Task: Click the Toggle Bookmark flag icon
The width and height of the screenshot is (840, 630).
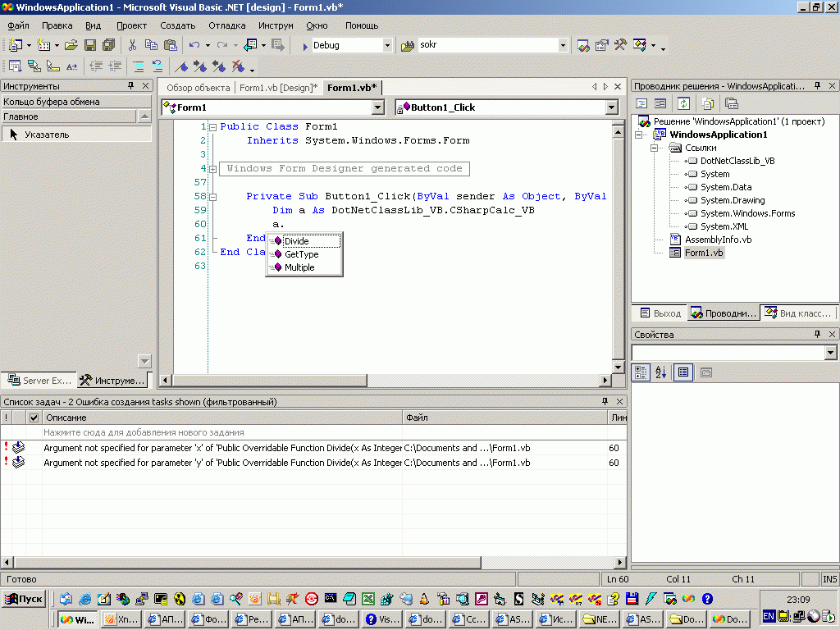Action: coord(183,66)
